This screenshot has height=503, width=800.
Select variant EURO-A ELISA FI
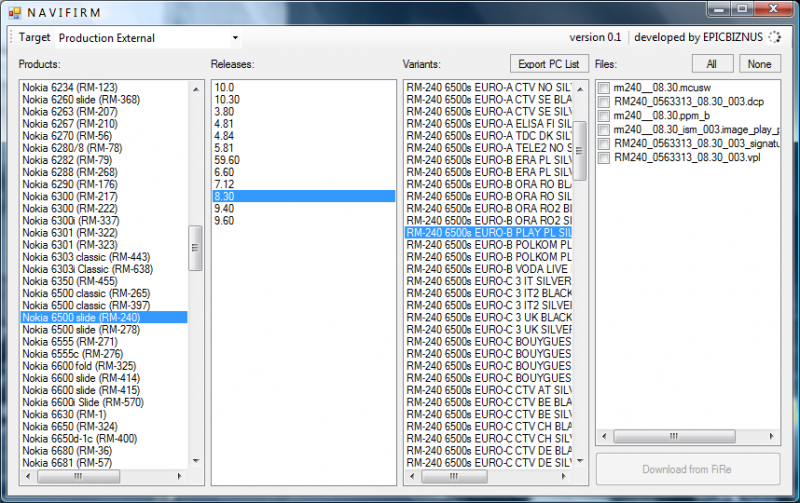488,124
